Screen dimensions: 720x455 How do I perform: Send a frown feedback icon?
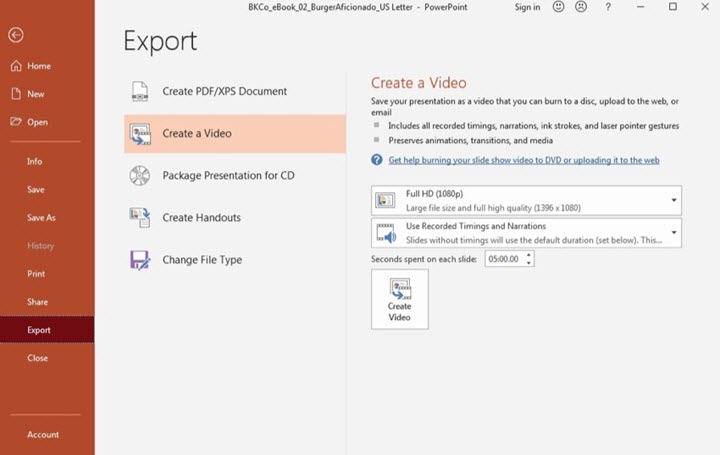click(581, 7)
